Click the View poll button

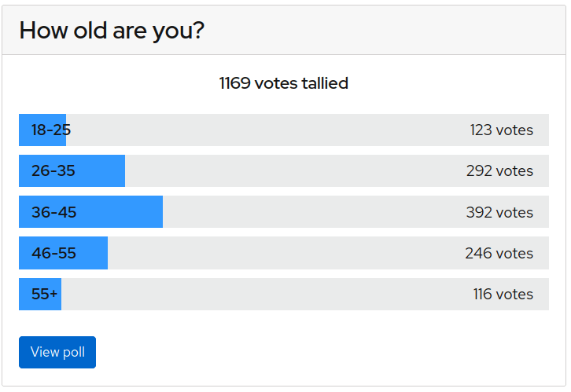(x=57, y=352)
